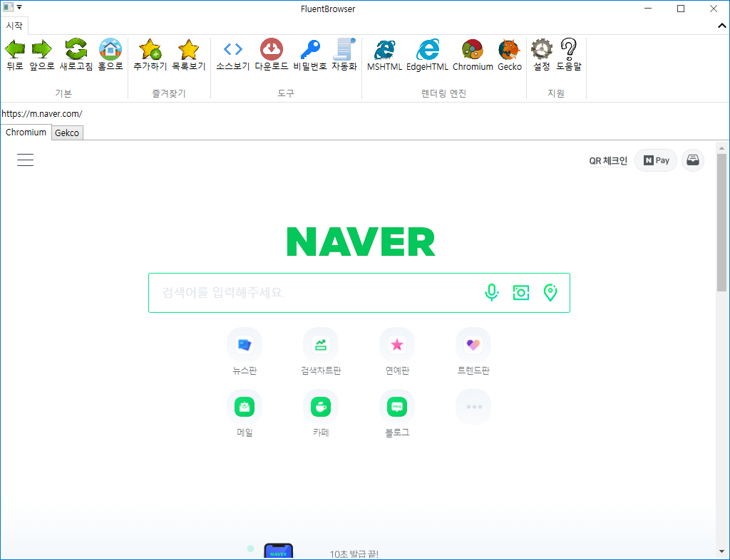Open the 다운로드 download tool

[x=272, y=54]
